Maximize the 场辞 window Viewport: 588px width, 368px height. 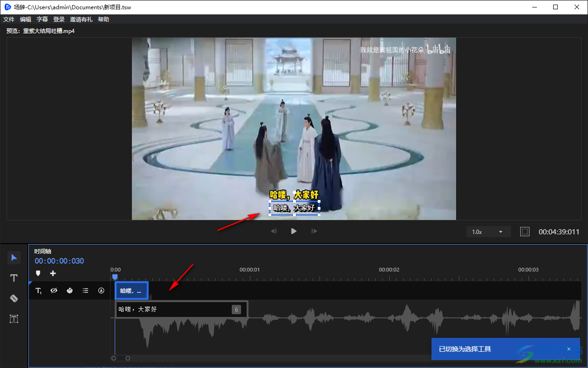point(556,7)
